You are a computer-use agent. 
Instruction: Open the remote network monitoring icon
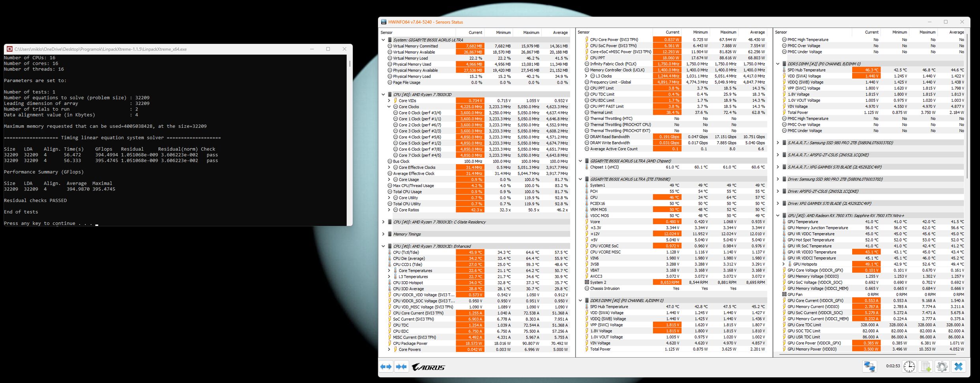(x=870, y=366)
